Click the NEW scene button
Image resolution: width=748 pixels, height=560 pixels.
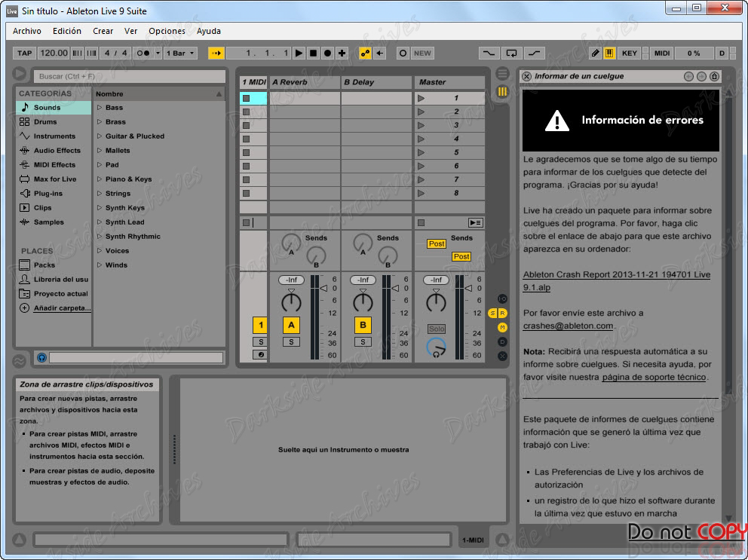[422, 53]
